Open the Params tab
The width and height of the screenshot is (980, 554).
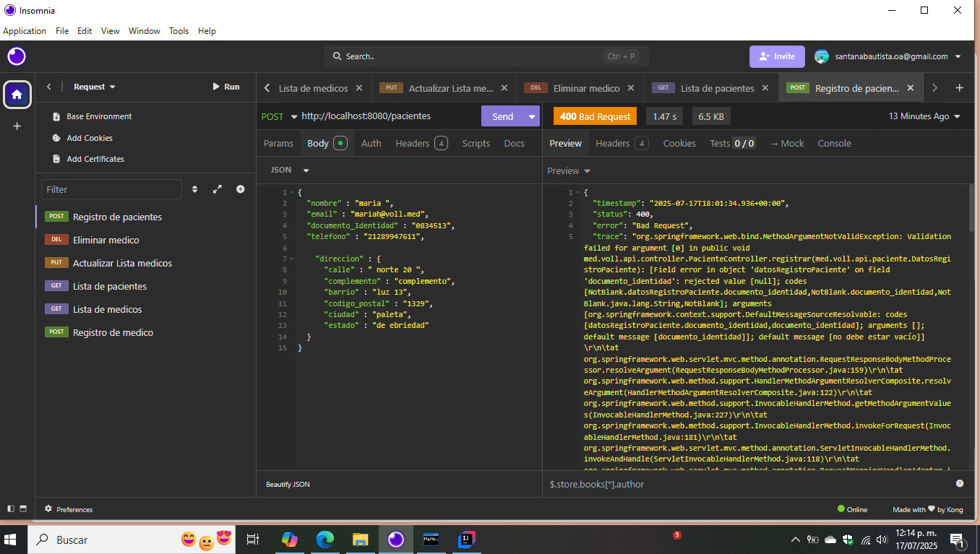(x=278, y=143)
